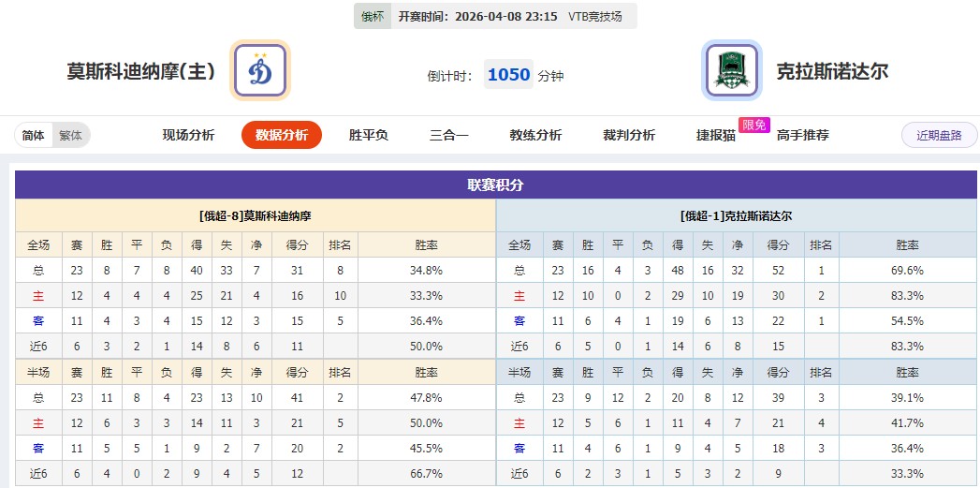Switch to the 教练分析 tab

click(535, 135)
